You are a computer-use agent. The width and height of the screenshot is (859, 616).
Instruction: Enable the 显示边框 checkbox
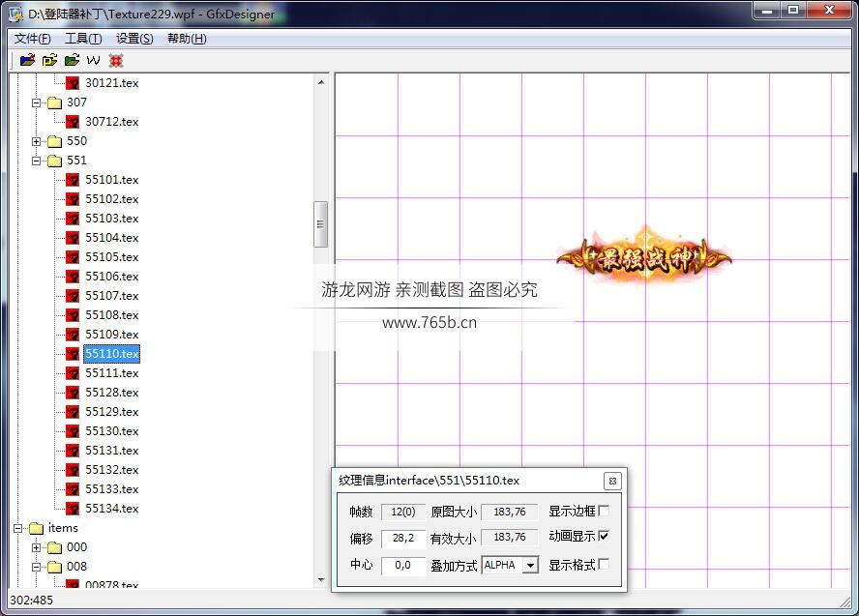[x=604, y=511]
